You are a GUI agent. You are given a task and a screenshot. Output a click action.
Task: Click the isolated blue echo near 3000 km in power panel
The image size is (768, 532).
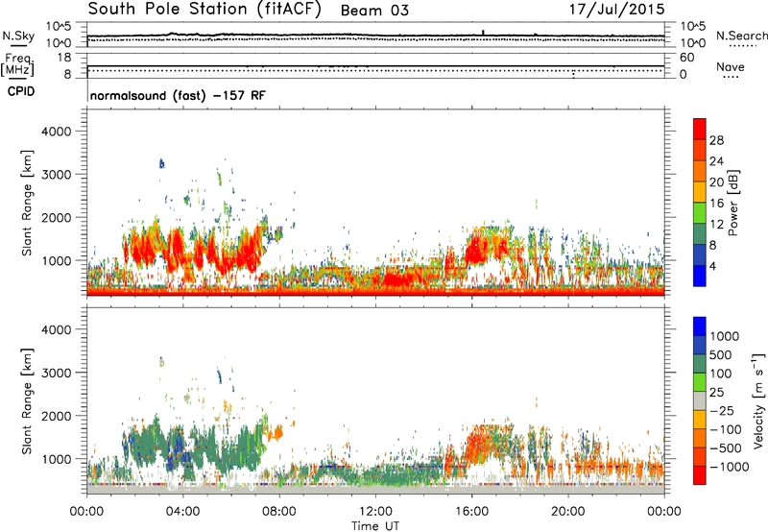coord(161,163)
